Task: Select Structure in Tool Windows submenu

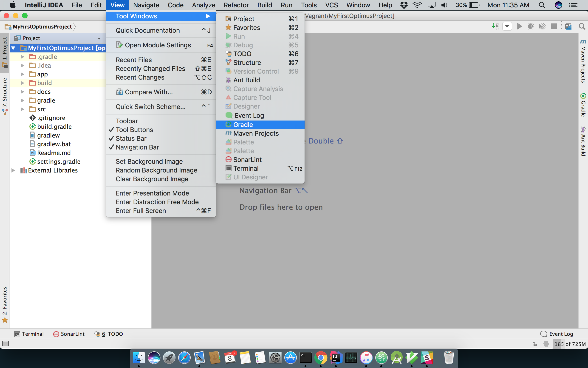Action: (x=260, y=63)
